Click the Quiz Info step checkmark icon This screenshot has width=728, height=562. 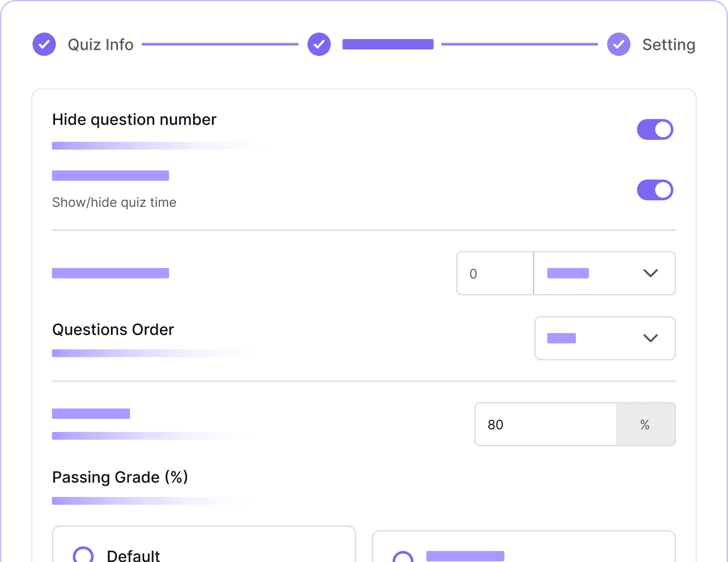click(44, 44)
